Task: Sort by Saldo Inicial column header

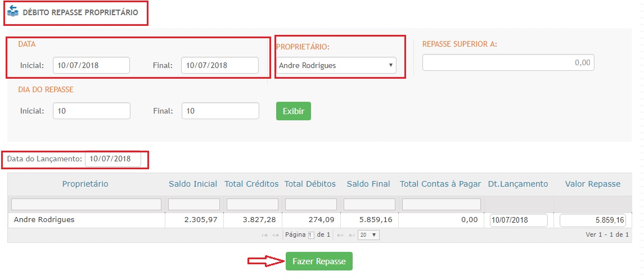Action: click(193, 184)
